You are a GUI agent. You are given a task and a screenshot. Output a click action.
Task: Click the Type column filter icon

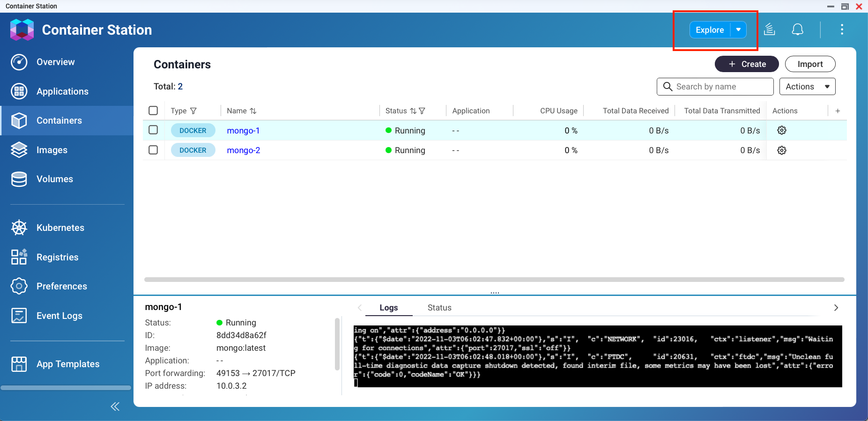coord(193,111)
